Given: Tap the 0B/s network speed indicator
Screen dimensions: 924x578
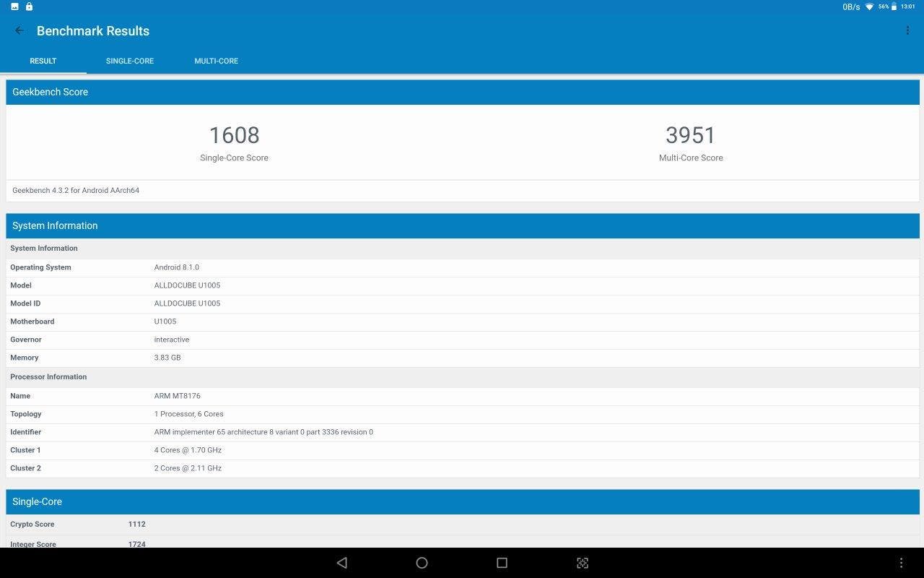Looking at the screenshot, I should tap(851, 7).
